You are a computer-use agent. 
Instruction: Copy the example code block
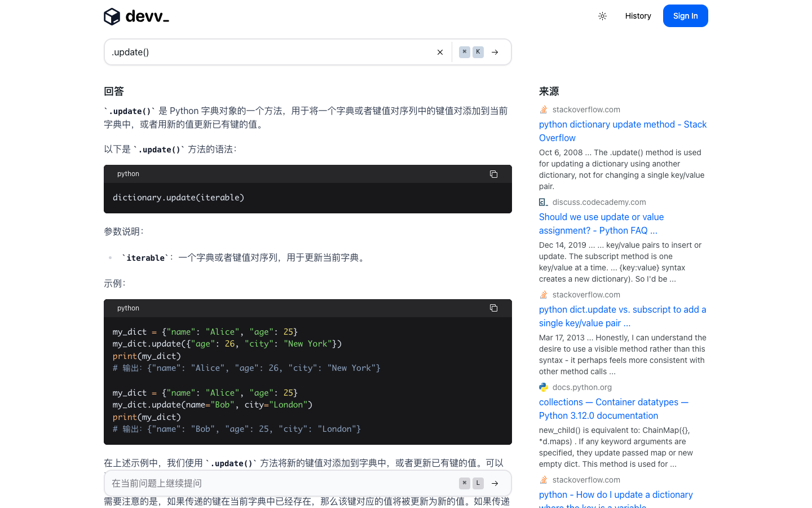493,308
